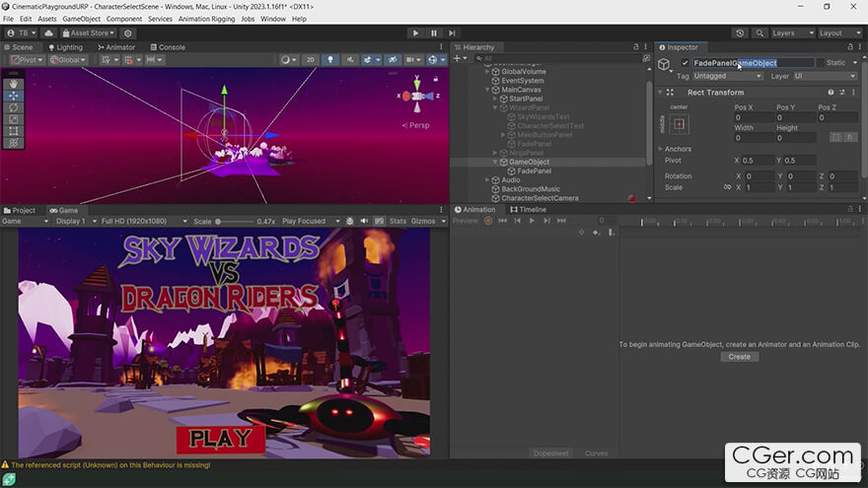868x488 pixels.
Task: Click the orientation gizmo in Scene view
Action: tap(417, 96)
